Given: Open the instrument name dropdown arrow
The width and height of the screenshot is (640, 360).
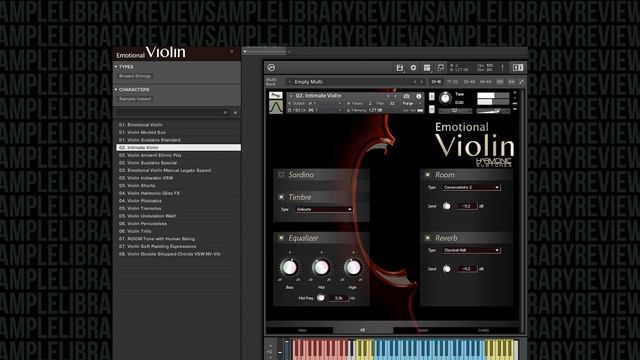Looking at the screenshot, I should tap(291, 96).
